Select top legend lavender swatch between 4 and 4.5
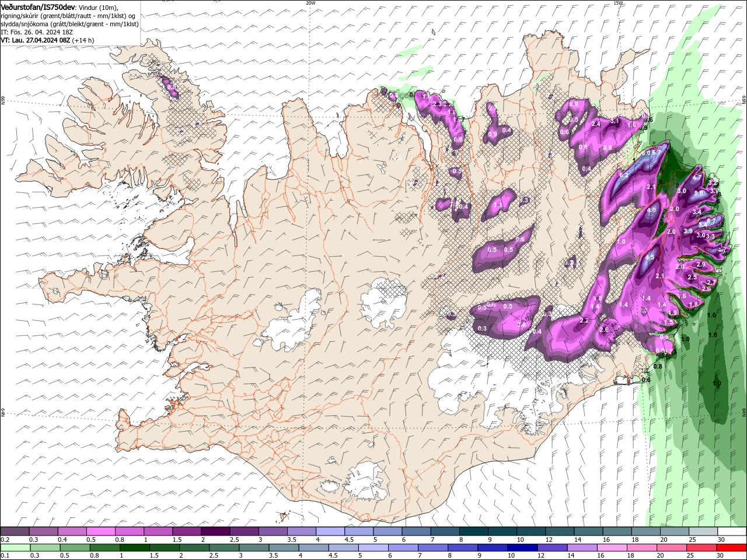Image resolution: width=747 pixels, height=560 pixels. 330,531
